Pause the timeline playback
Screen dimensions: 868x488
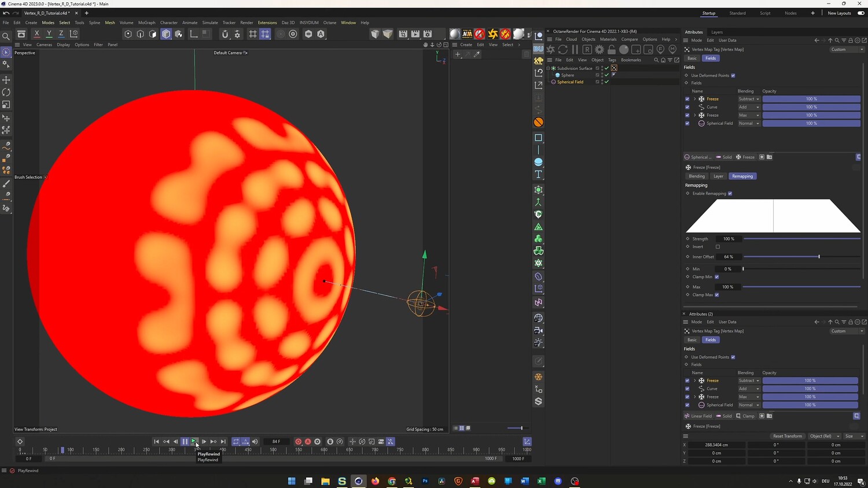click(x=185, y=442)
